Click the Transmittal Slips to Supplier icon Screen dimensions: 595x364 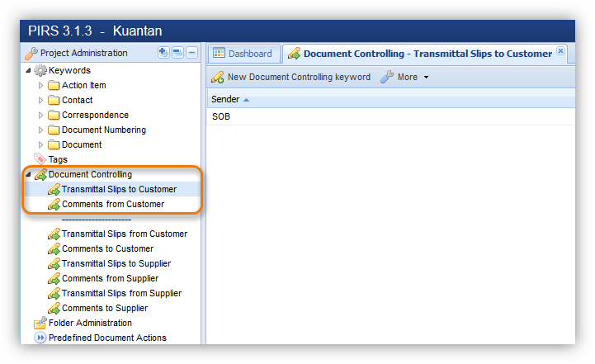click(x=54, y=263)
